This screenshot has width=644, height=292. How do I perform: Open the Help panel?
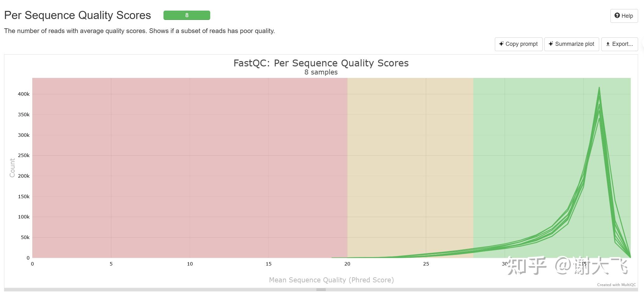pyautogui.click(x=624, y=16)
